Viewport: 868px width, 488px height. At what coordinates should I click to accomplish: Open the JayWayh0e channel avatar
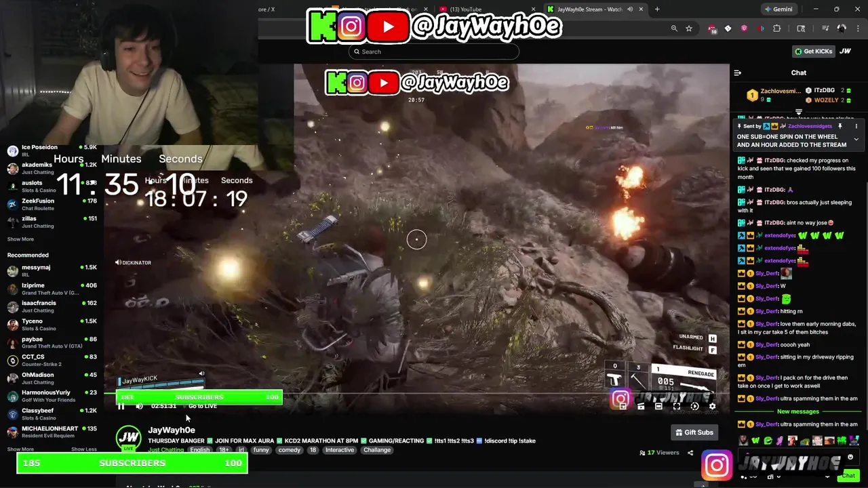click(128, 437)
